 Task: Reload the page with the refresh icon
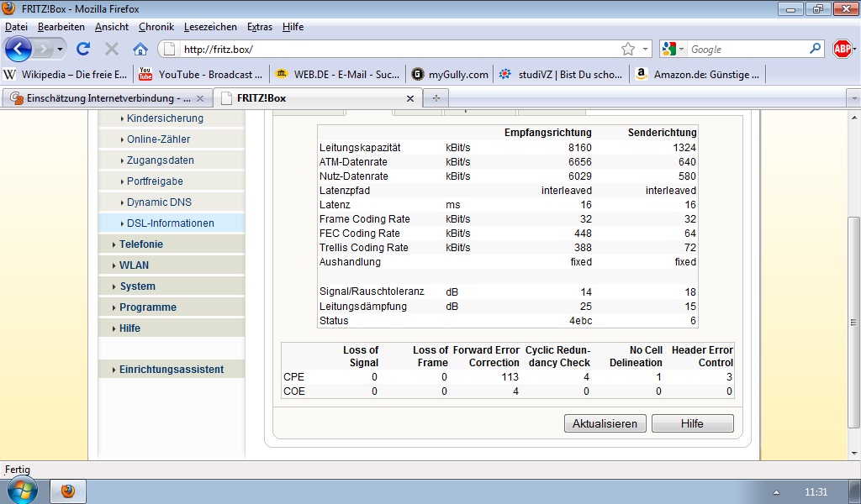tap(83, 49)
